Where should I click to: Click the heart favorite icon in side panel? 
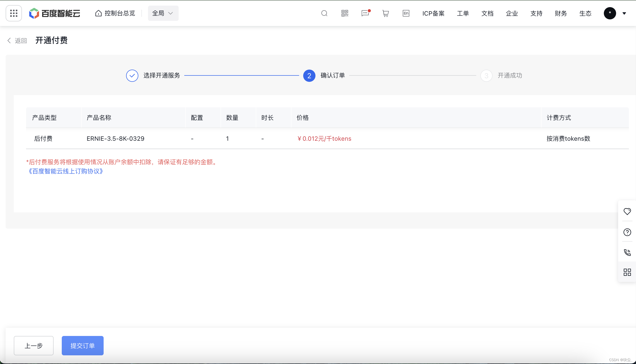[627, 211]
